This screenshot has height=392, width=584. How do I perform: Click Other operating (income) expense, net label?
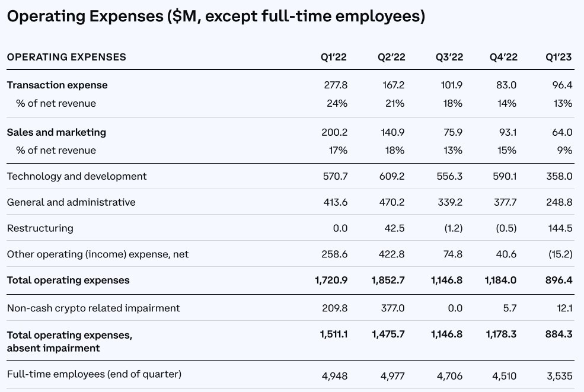[98, 254]
